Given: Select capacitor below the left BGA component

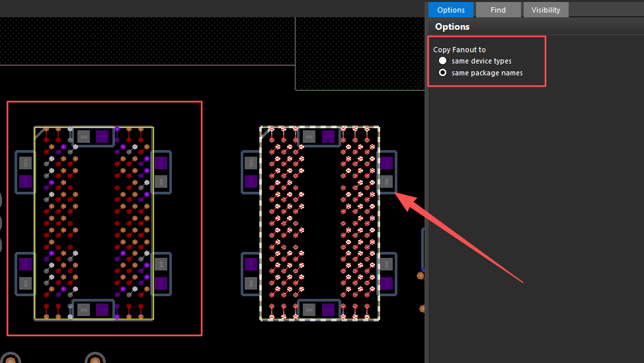Looking at the screenshot, I should coord(93,309).
